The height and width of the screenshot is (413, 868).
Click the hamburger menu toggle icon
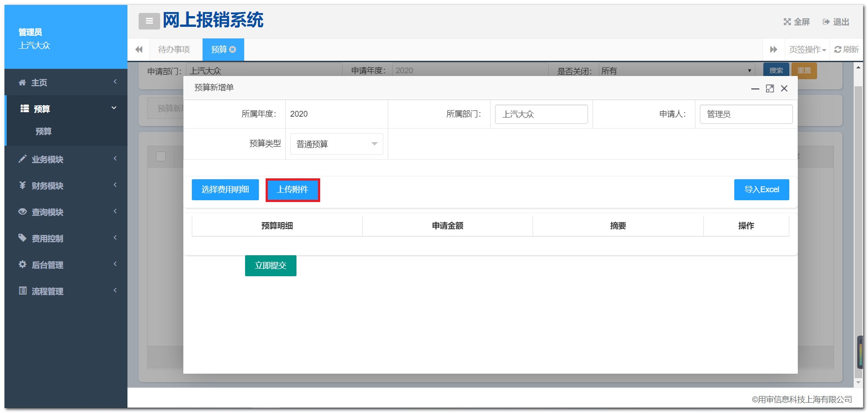[149, 21]
